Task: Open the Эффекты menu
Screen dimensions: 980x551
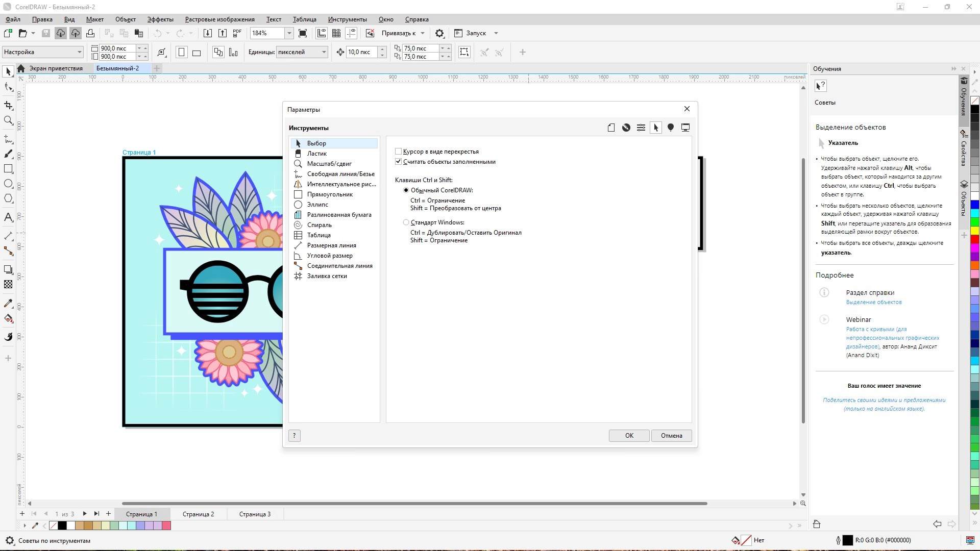Action: click(160, 19)
